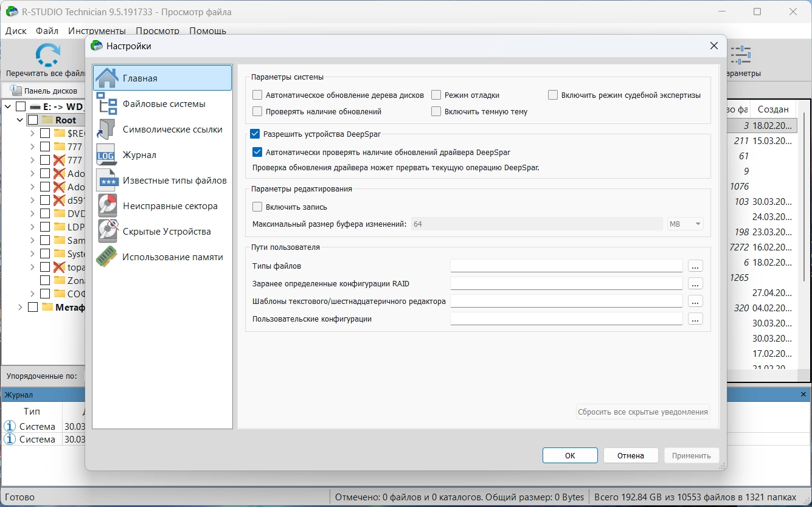
Task: Click the maximum buffer size field
Action: [x=536, y=224]
